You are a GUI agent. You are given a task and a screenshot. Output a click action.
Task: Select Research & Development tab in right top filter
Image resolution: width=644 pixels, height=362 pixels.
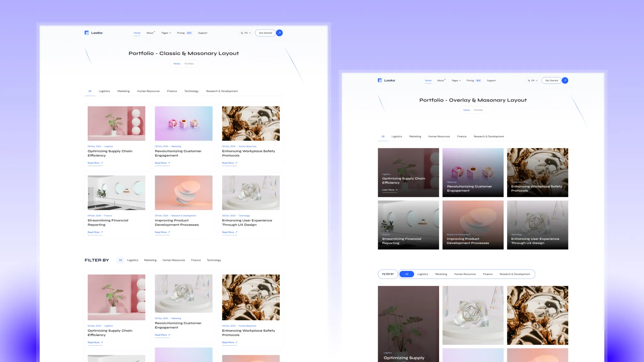489,137
